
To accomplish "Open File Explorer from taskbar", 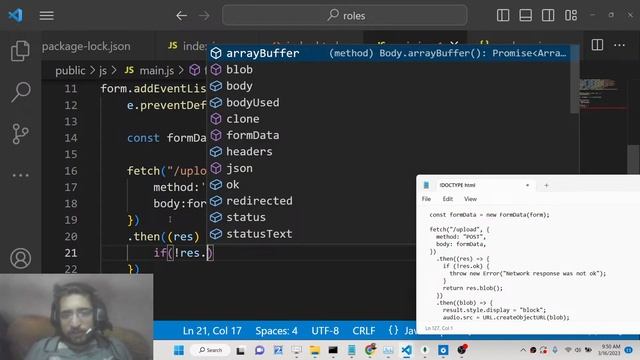I will coord(315,350).
